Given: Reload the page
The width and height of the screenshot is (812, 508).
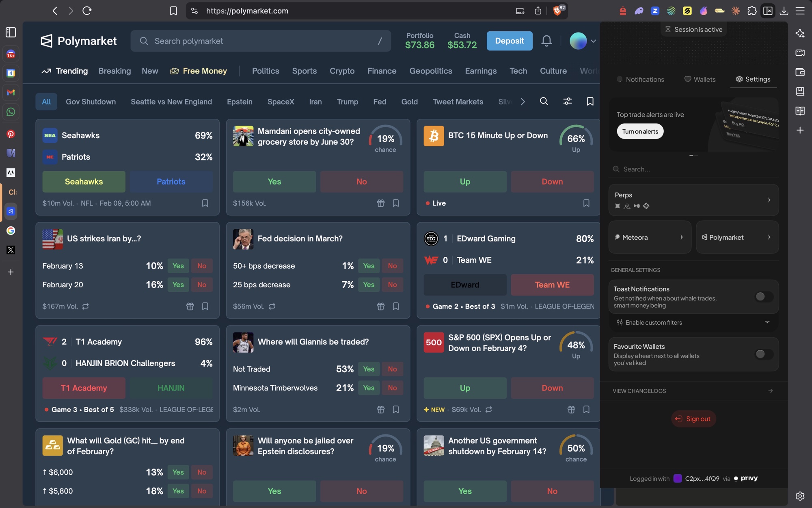Looking at the screenshot, I should click(87, 11).
